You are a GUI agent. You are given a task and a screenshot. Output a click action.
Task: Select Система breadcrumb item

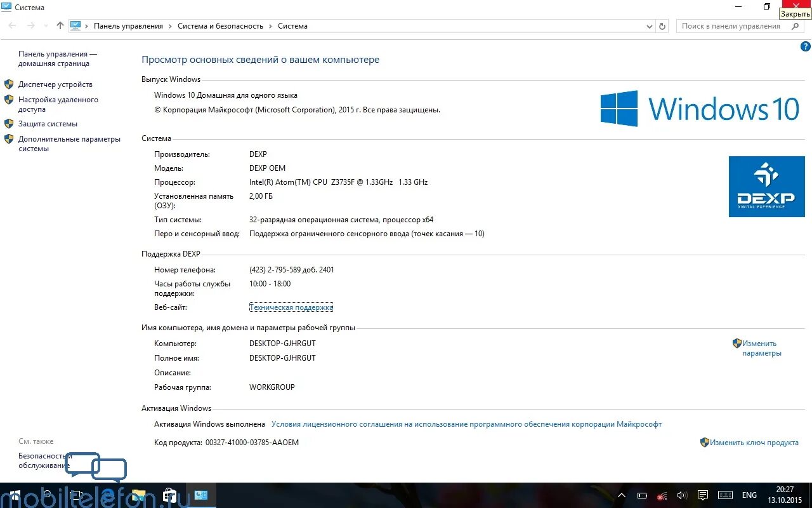coord(292,26)
